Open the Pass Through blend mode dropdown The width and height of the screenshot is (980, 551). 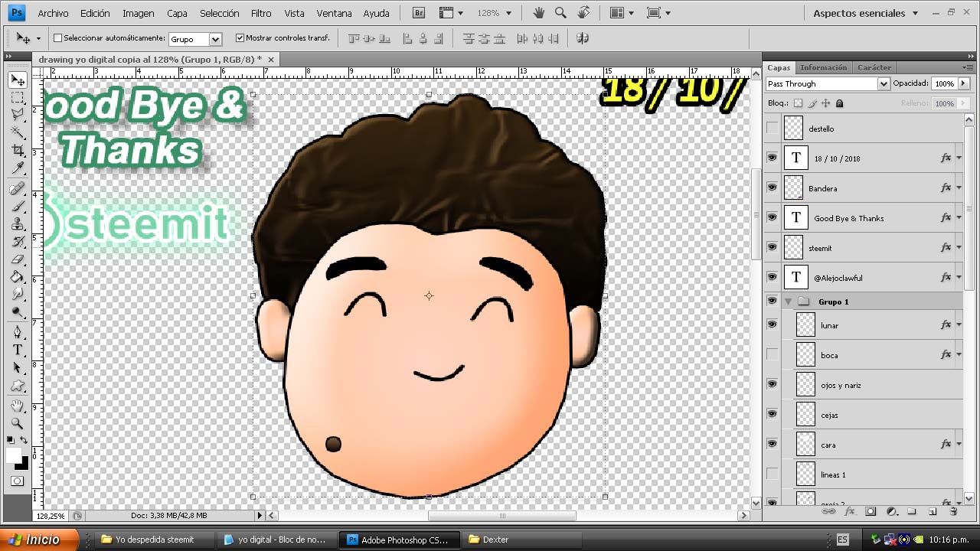[x=827, y=83]
